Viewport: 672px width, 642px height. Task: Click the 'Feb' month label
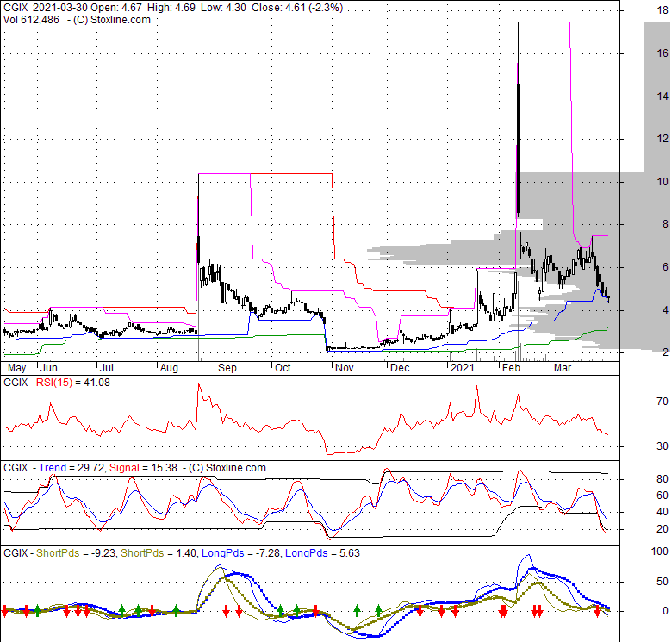point(511,368)
